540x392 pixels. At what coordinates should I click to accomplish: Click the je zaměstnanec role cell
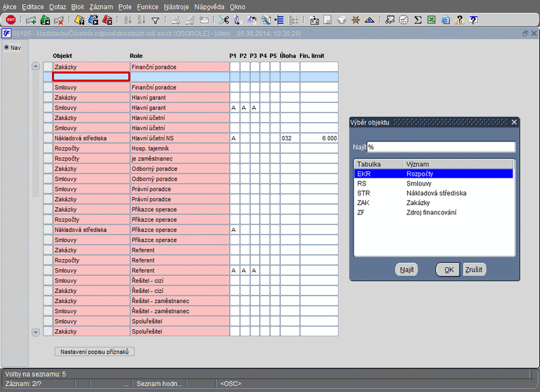180,159
